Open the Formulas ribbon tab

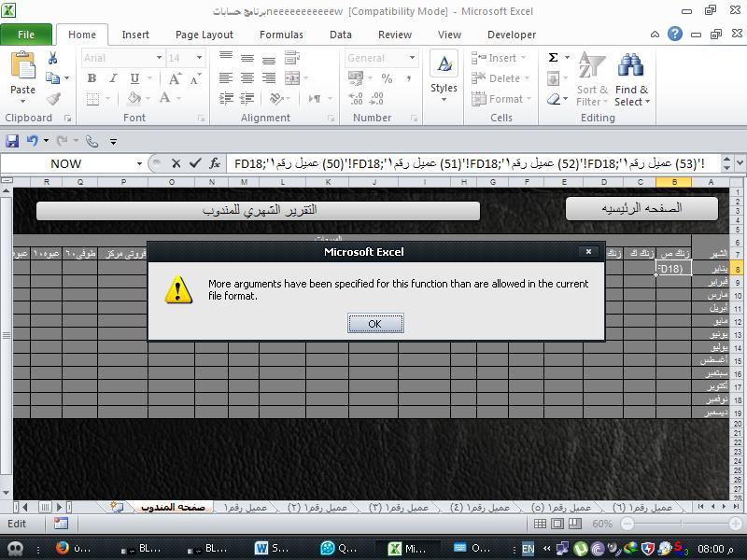pyautogui.click(x=281, y=35)
